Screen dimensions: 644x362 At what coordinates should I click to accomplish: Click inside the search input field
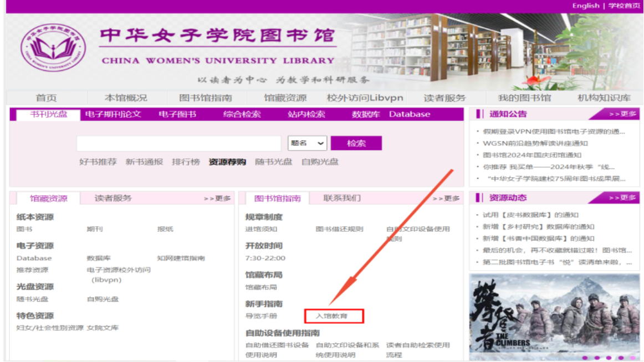pyautogui.click(x=177, y=143)
